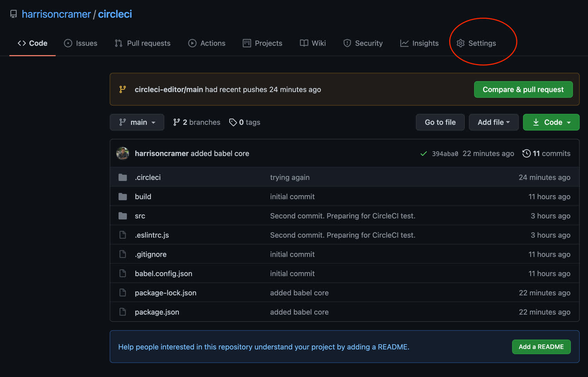Open the .circleci folder
The height and width of the screenshot is (377, 588).
[x=148, y=178]
